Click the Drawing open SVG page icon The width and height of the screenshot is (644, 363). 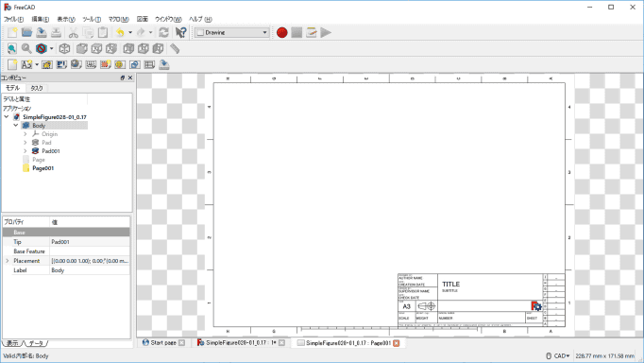[x=12, y=64]
